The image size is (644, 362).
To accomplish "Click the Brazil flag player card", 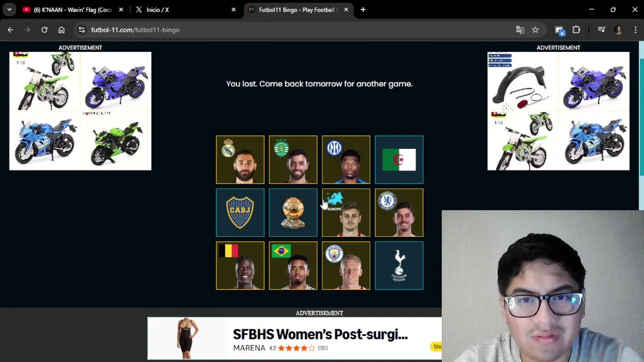I will tap(293, 266).
